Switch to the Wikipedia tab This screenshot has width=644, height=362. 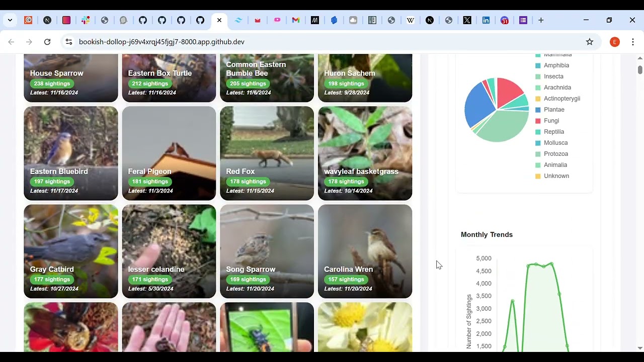[411, 20]
